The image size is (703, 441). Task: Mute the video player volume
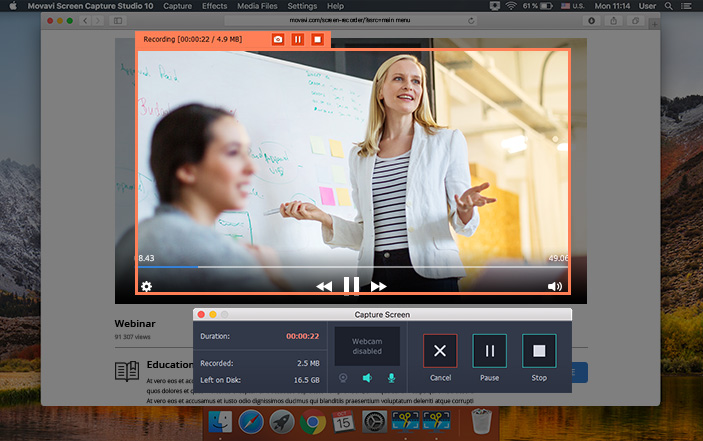pyautogui.click(x=555, y=286)
